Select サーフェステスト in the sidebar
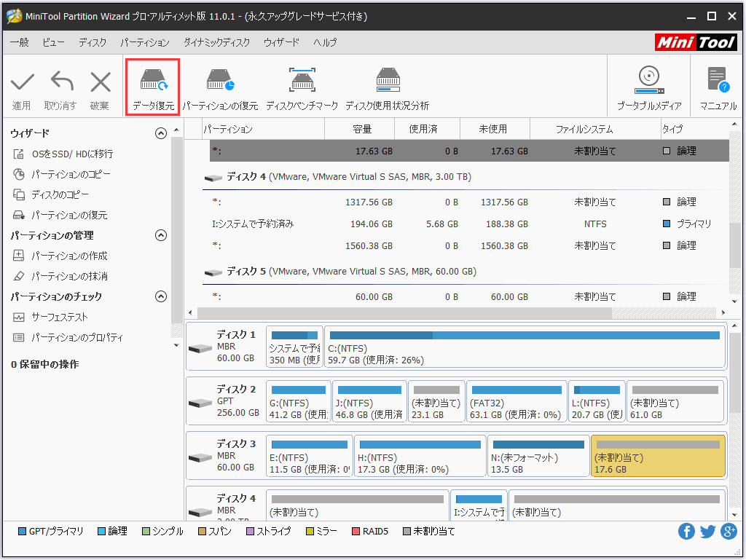 [60, 317]
